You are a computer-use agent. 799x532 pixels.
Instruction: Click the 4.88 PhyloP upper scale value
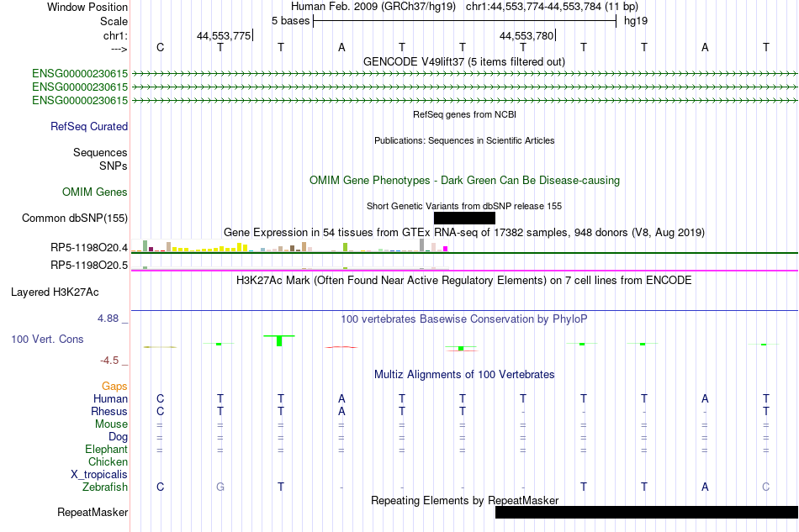(x=108, y=319)
